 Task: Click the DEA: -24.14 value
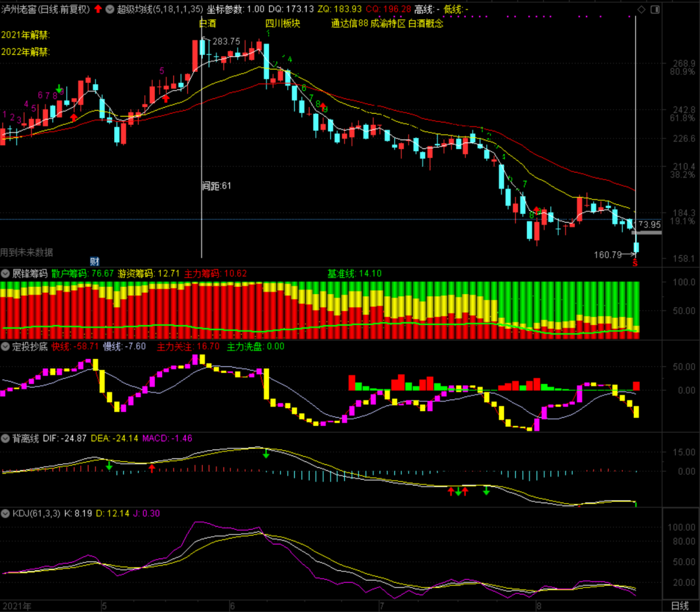pos(114,438)
